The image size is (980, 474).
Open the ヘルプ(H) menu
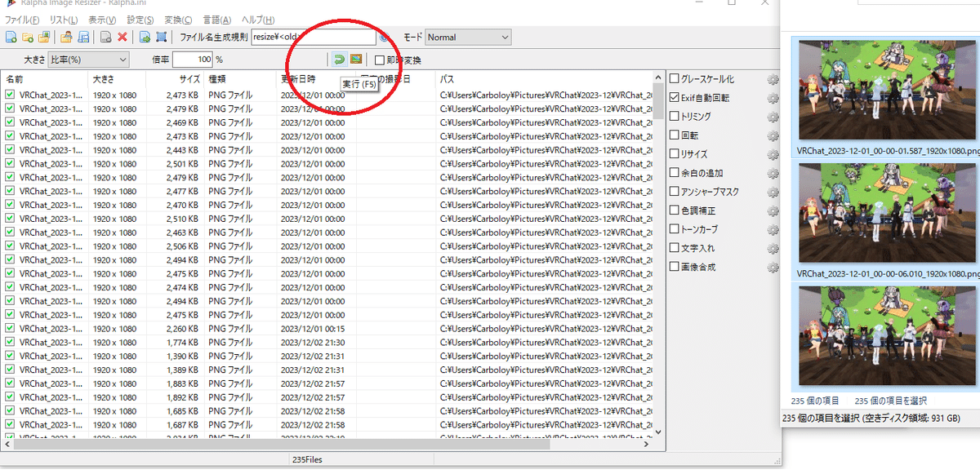pos(258,20)
